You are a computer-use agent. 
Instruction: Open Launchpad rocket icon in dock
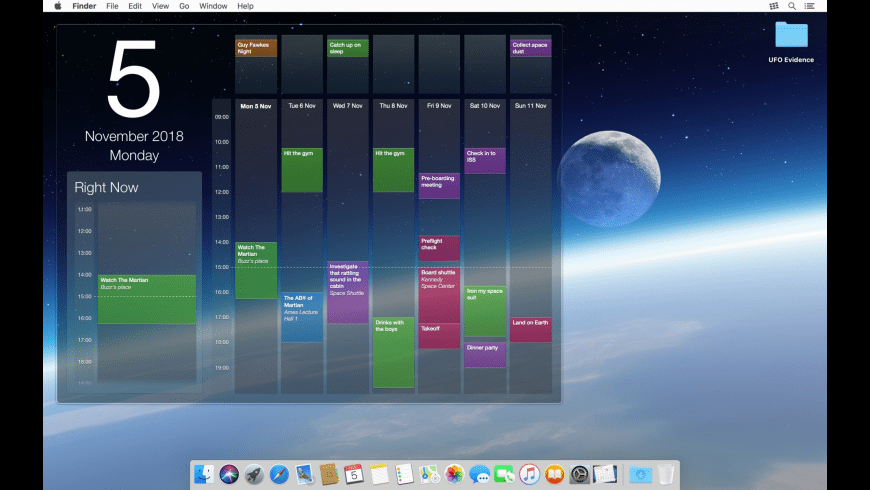(x=254, y=475)
